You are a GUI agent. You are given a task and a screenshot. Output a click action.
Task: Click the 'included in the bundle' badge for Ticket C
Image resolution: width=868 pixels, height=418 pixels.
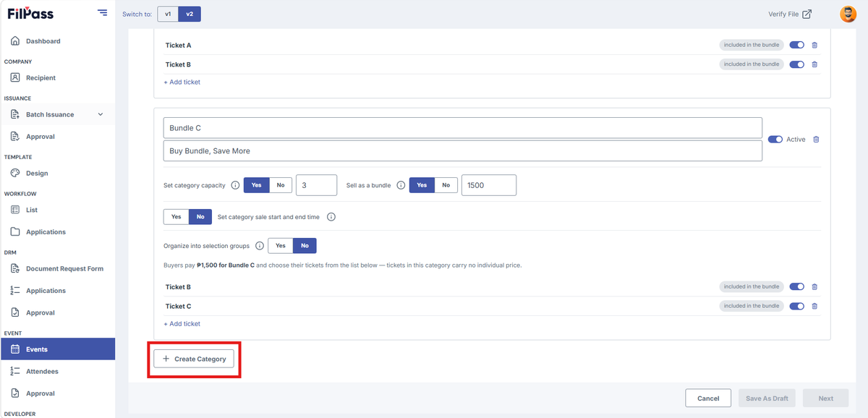tap(752, 306)
